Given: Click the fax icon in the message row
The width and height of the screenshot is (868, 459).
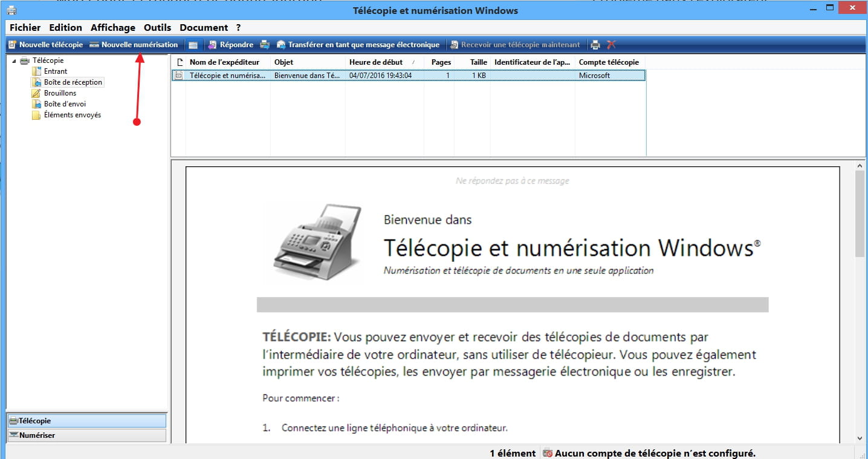Looking at the screenshot, I should (178, 76).
